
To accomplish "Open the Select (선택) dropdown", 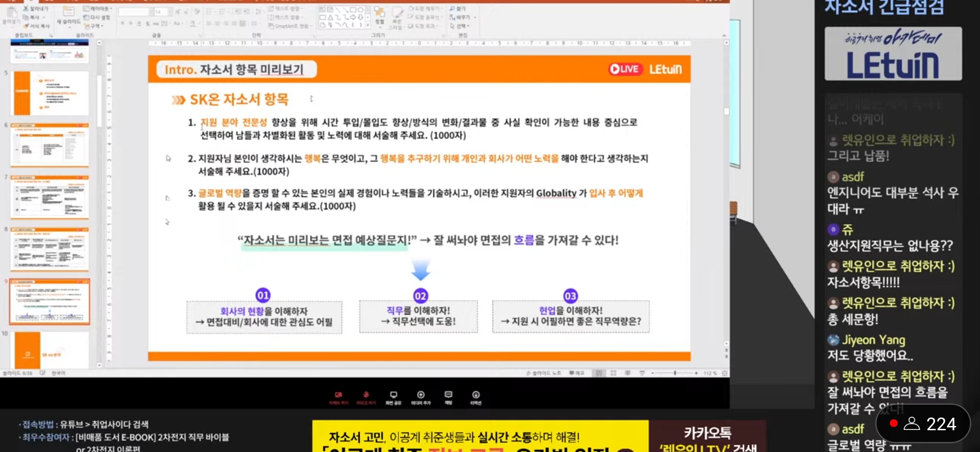I will pos(459,26).
